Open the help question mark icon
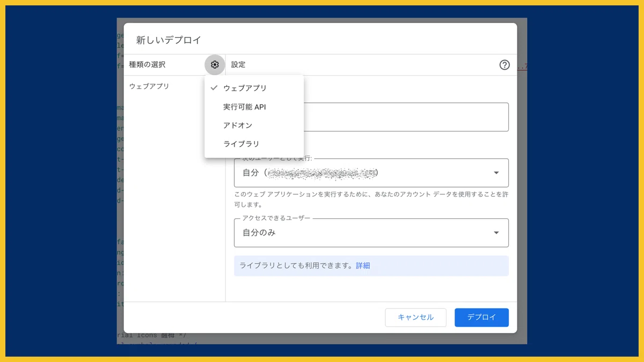The width and height of the screenshot is (644, 362). pos(504,65)
